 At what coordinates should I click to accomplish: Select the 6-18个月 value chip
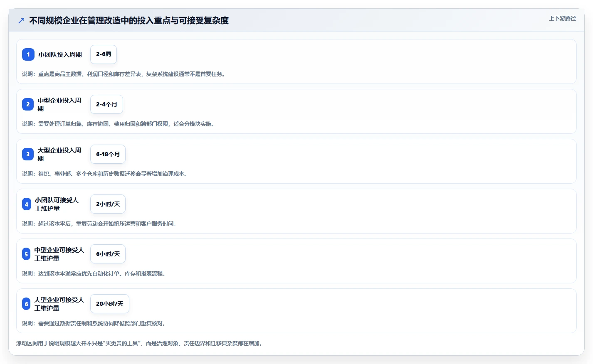click(x=108, y=154)
